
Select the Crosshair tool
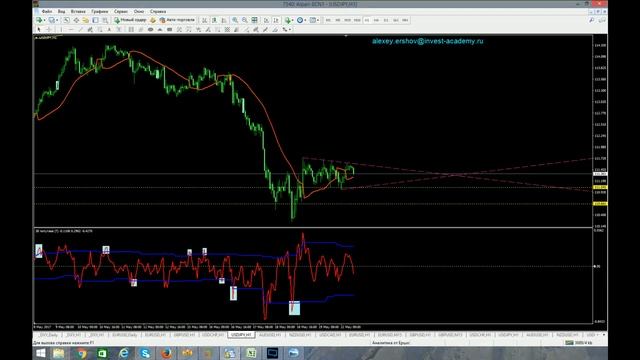49,29
